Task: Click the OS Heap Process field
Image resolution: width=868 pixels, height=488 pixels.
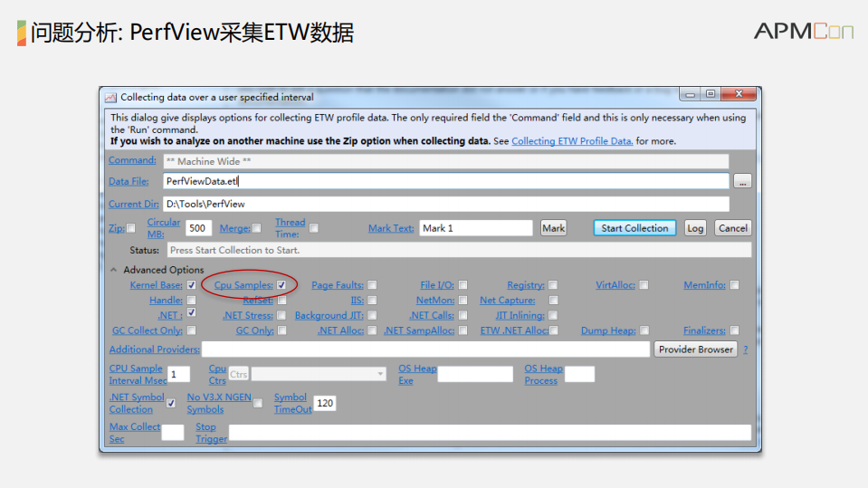Action: coord(579,374)
